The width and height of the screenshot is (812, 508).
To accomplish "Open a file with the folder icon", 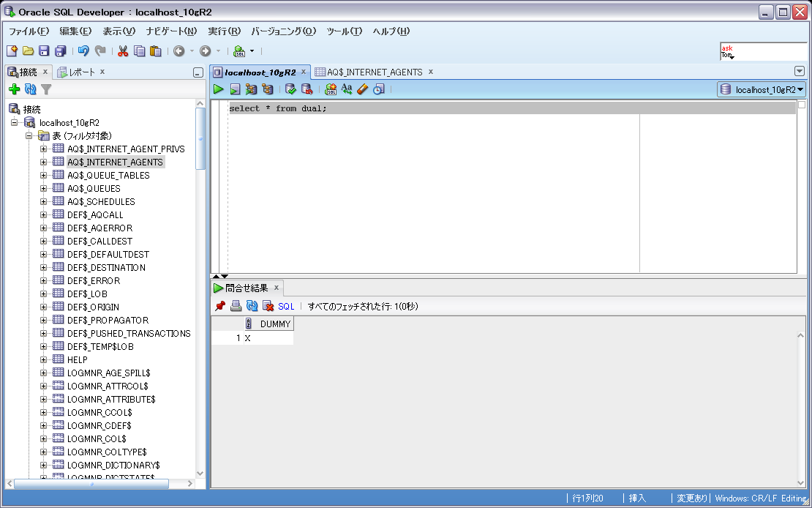I will [x=28, y=51].
